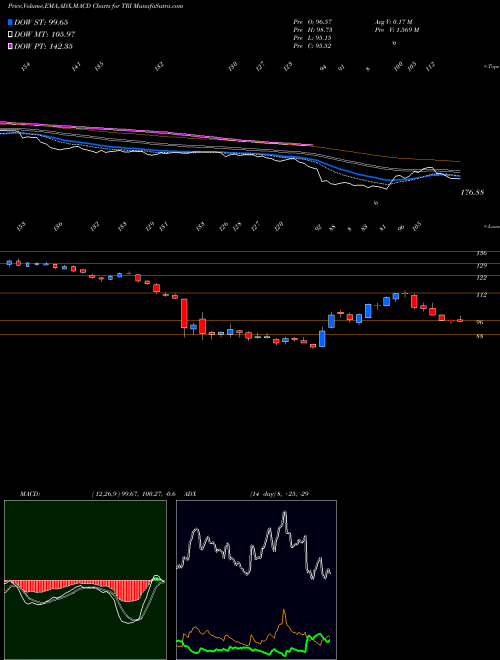Click the 154 label in the tops row
The image size is (500, 660).
27,67
